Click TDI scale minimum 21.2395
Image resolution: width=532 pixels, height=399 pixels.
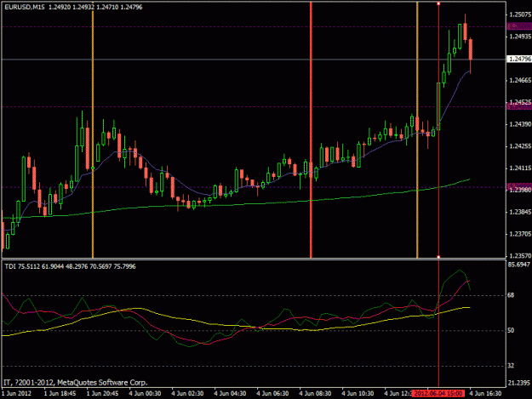[x=518, y=383]
